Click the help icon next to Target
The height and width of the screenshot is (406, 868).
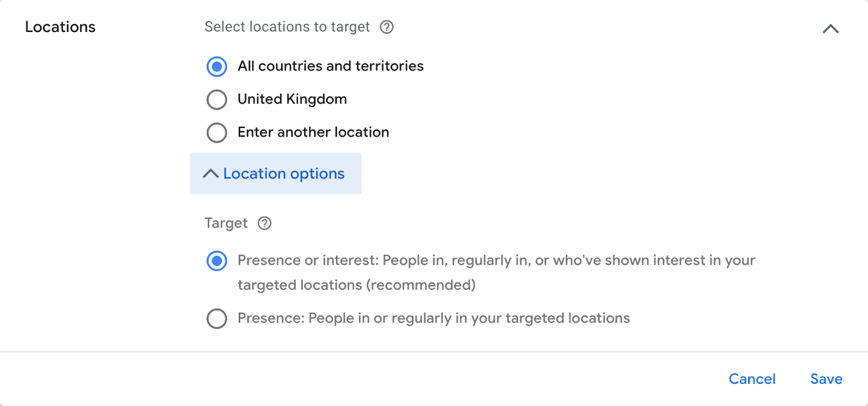tap(265, 223)
